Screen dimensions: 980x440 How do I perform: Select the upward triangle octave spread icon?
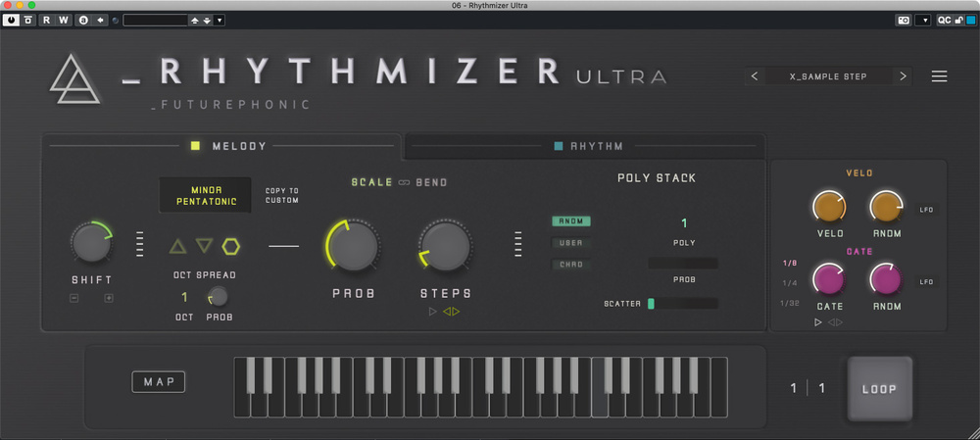pos(178,246)
